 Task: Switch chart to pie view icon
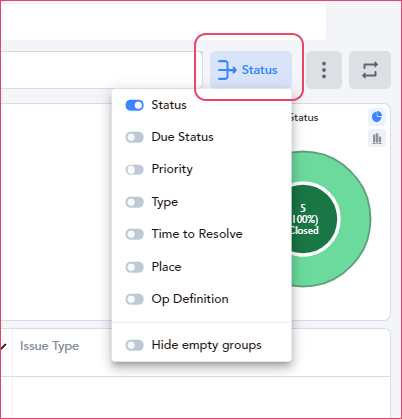377,117
